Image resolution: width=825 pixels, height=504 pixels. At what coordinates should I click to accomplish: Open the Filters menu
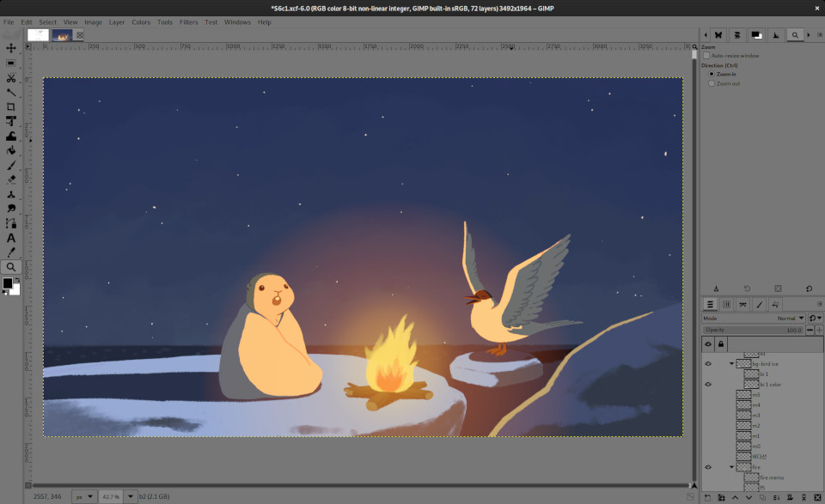click(x=189, y=22)
